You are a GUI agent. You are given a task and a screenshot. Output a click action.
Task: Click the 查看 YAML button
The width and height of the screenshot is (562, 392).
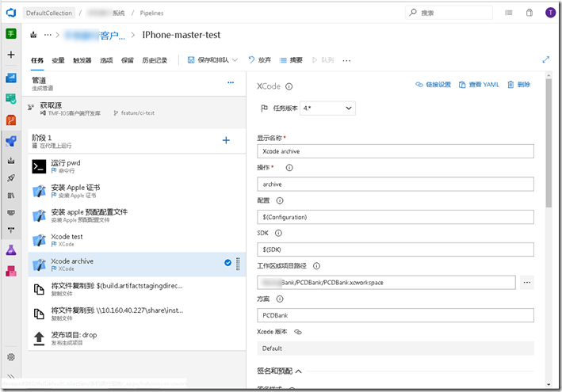point(479,85)
